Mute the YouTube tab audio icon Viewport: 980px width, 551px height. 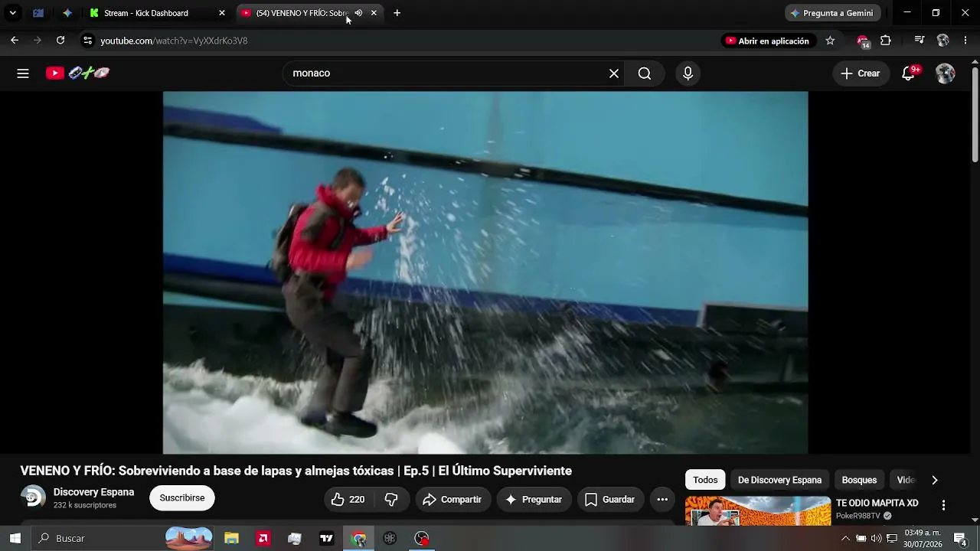click(358, 13)
